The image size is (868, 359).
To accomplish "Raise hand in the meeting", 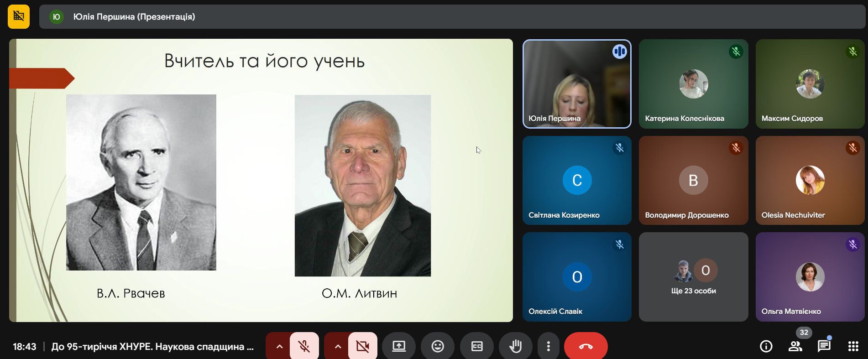I will pos(515,347).
